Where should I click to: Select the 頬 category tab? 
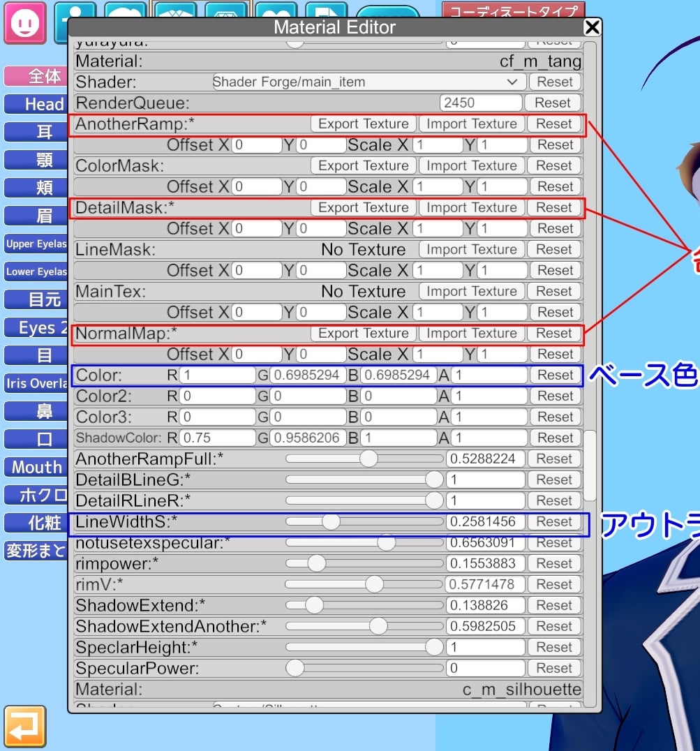pyautogui.click(x=36, y=188)
